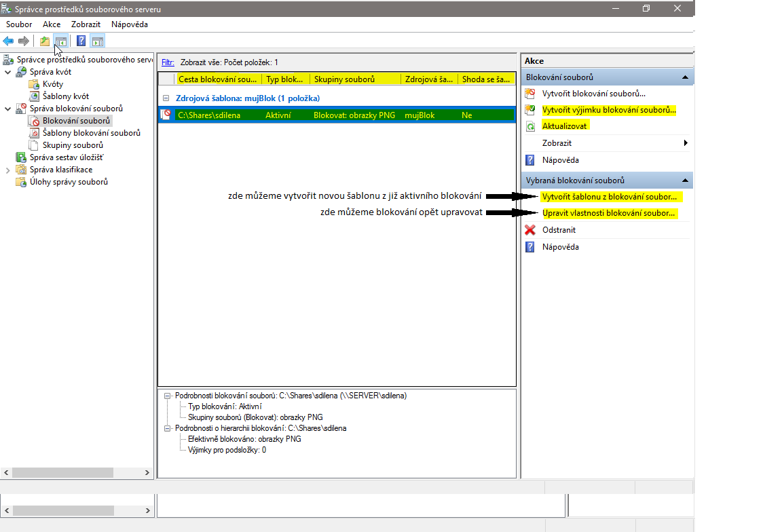Click the blue Help toolbar icon
This screenshot has width=782, height=532.
pyautogui.click(x=81, y=41)
